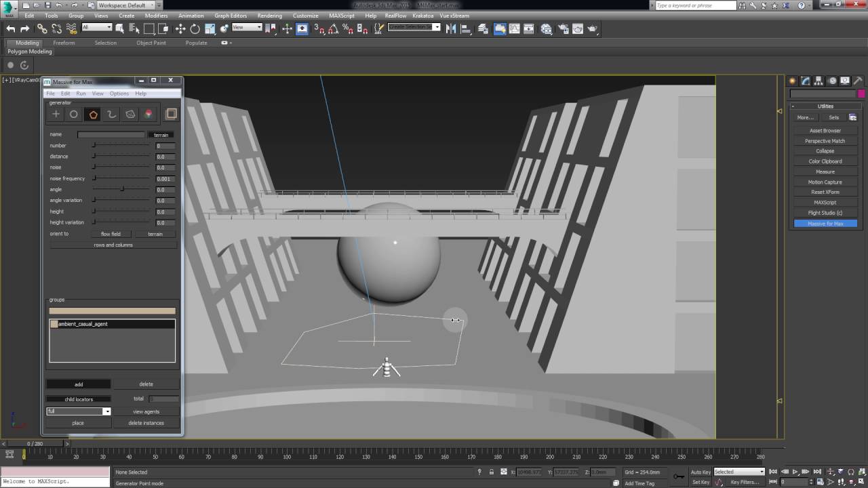Viewport: 868px width, 488px height.
Task: Click the Rectangular Selection Region icon
Action: (149, 28)
